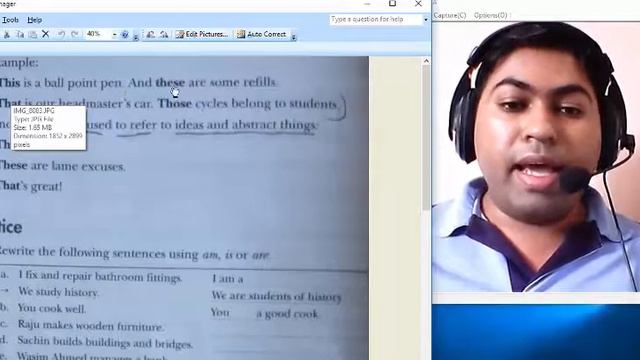Expand toolbar overflow after Auto Correct
The width and height of the screenshot is (640, 360).
(293, 37)
